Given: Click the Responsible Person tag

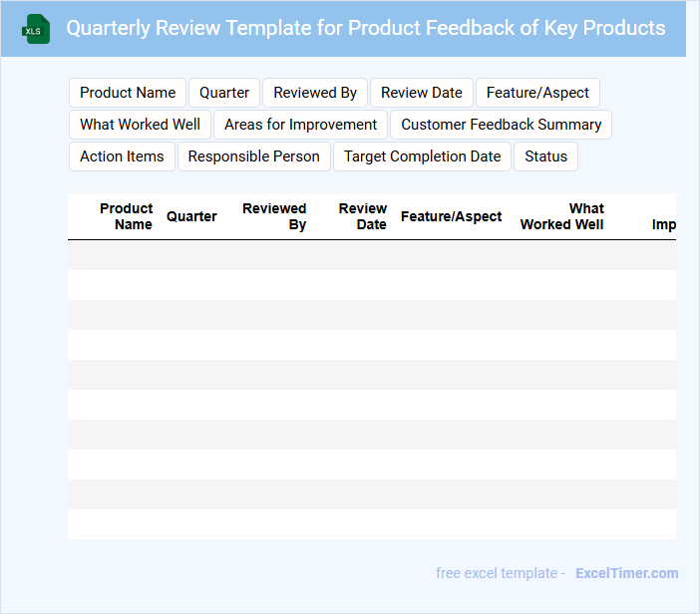Looking at the screenshot, I should click(253, 156).
